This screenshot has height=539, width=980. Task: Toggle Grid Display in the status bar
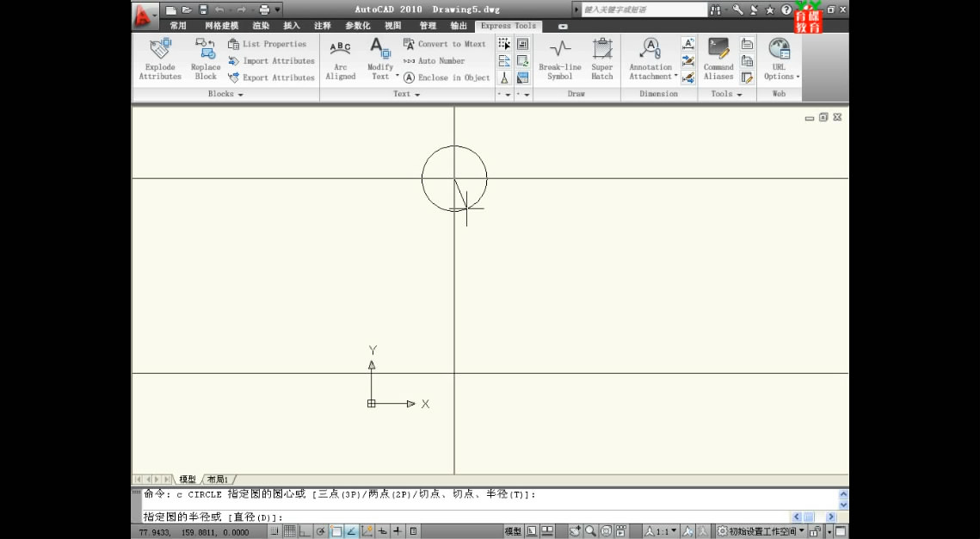tap(290, 531)
